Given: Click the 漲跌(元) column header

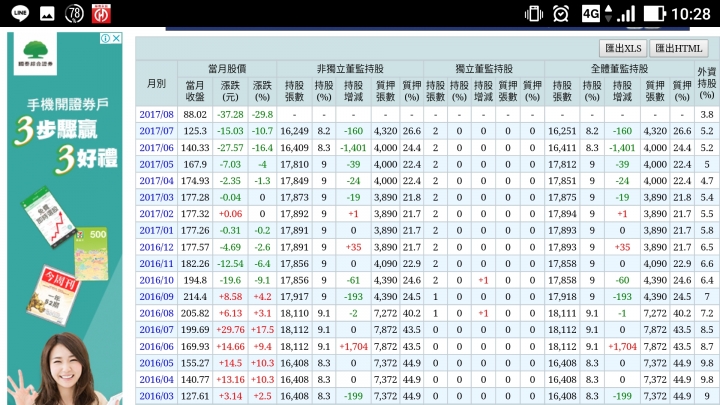Looking at the screenshot, I should 230,91.
